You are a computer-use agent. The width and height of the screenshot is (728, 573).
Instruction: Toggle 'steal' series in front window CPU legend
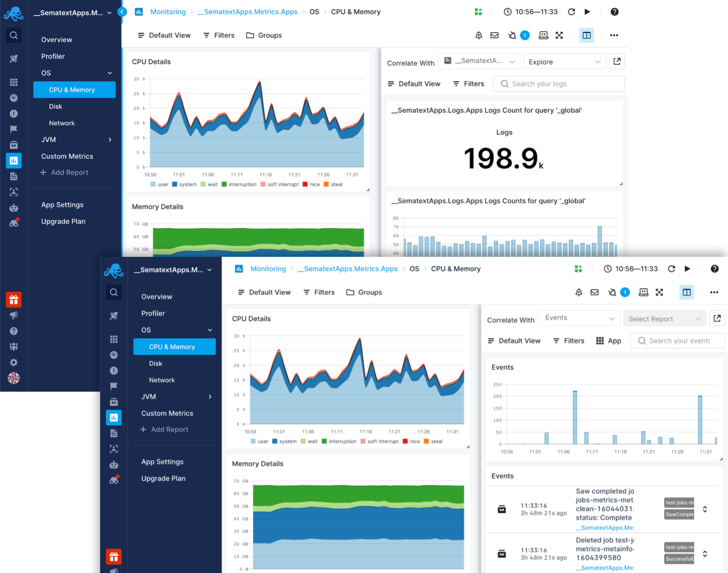433,441
